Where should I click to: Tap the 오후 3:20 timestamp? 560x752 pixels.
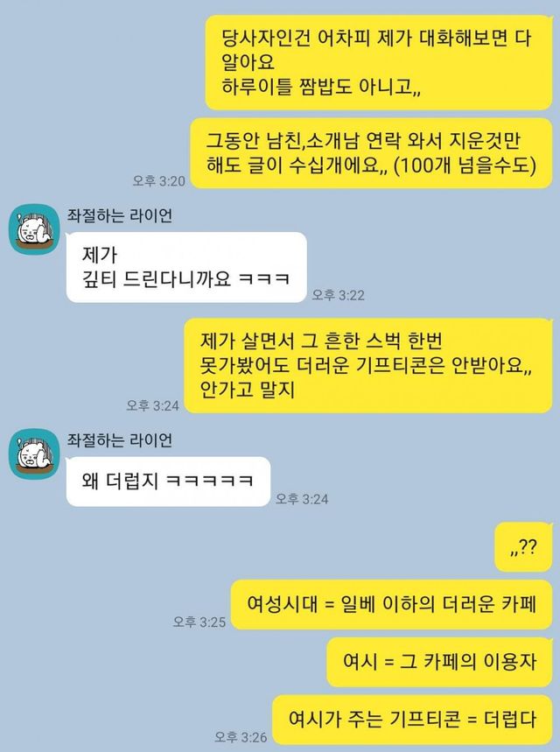pyautogui.click(x=158, y=181)
